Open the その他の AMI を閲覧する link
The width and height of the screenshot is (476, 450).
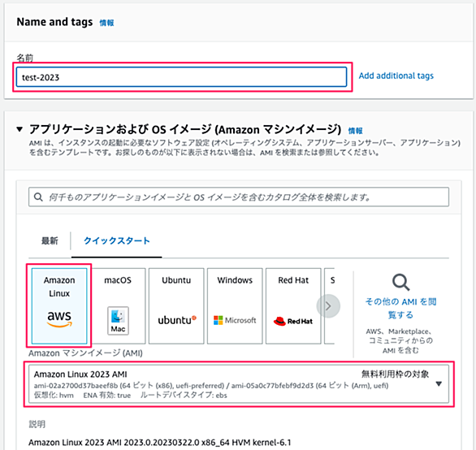tap(400, 308)
